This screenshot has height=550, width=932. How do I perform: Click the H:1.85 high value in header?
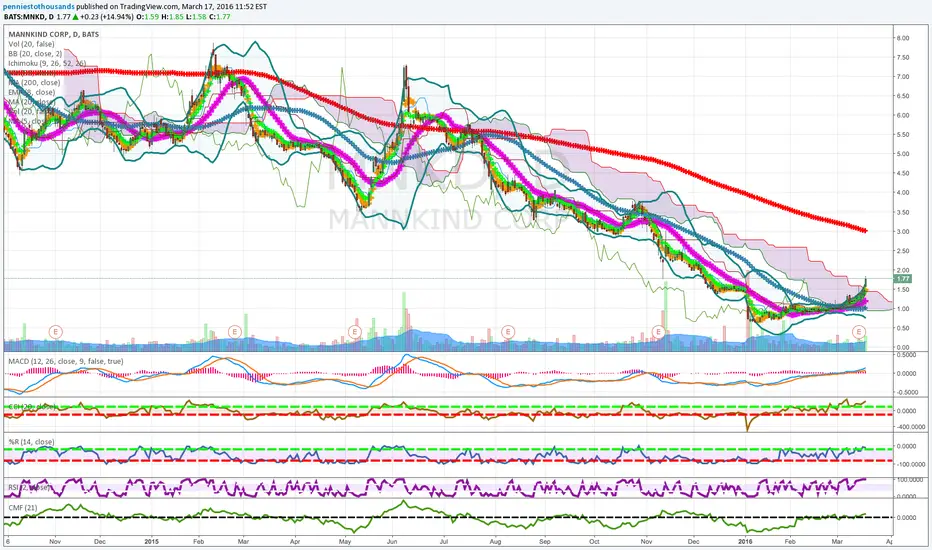(171, 17)
